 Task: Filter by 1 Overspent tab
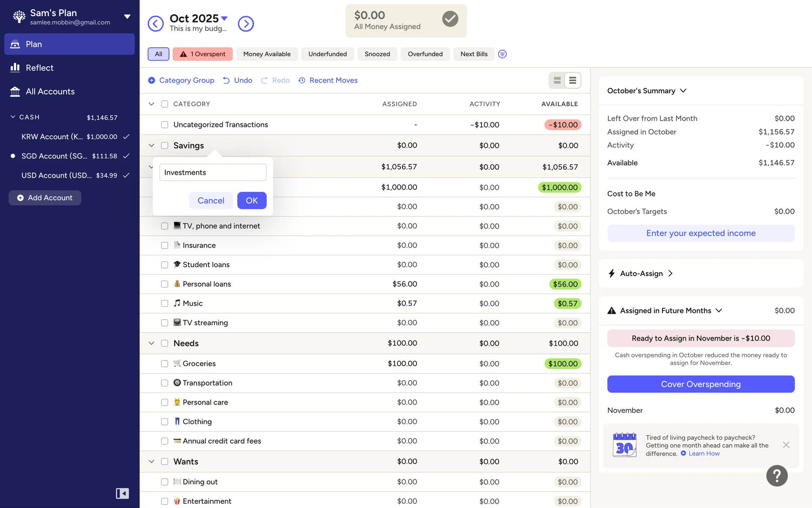click(x=203, y=54)
